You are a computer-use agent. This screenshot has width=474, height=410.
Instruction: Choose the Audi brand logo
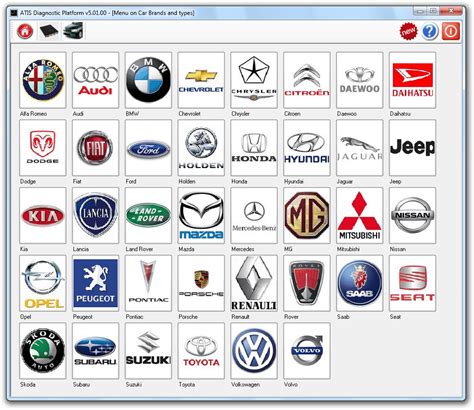96,80
